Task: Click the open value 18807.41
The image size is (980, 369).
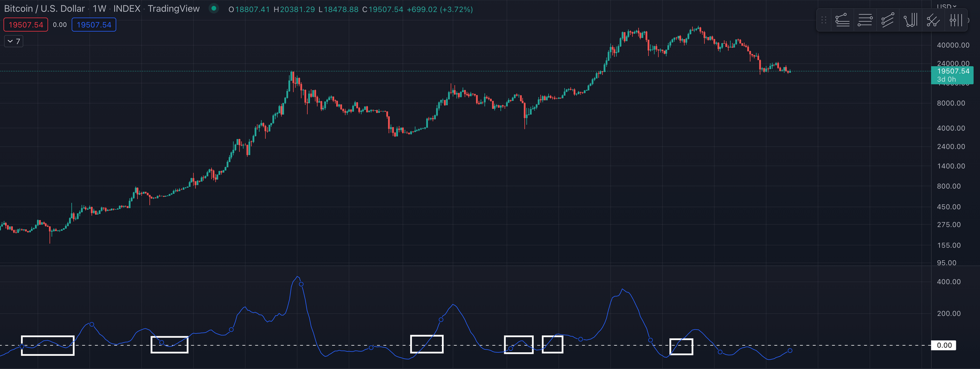Action: coord(252,9)
